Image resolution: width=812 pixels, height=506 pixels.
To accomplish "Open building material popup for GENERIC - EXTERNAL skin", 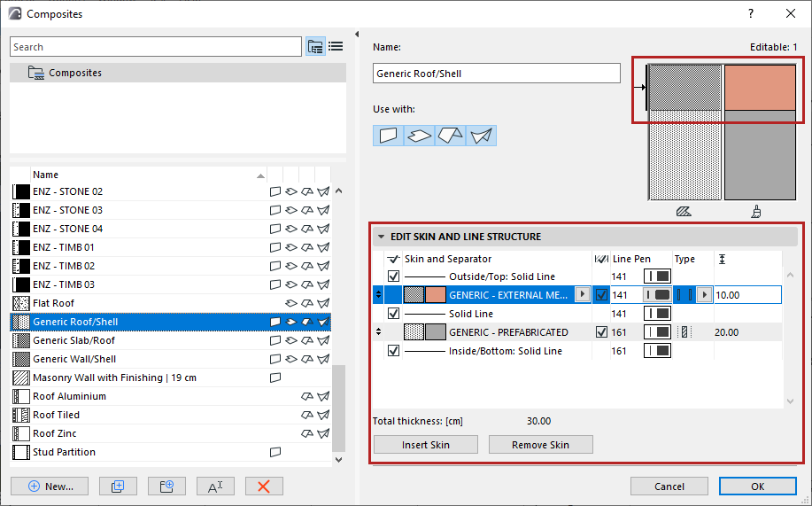I will click(x=583, y=294).
